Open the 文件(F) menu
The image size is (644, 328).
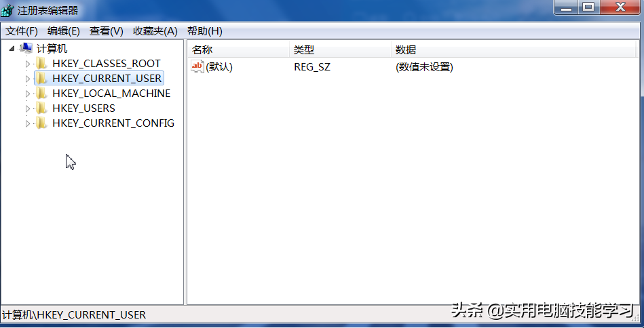pyautogui.click(x=22, y=30)
